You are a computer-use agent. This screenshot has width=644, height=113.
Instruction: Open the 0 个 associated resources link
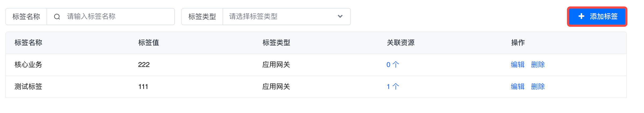tap(393, 65)
